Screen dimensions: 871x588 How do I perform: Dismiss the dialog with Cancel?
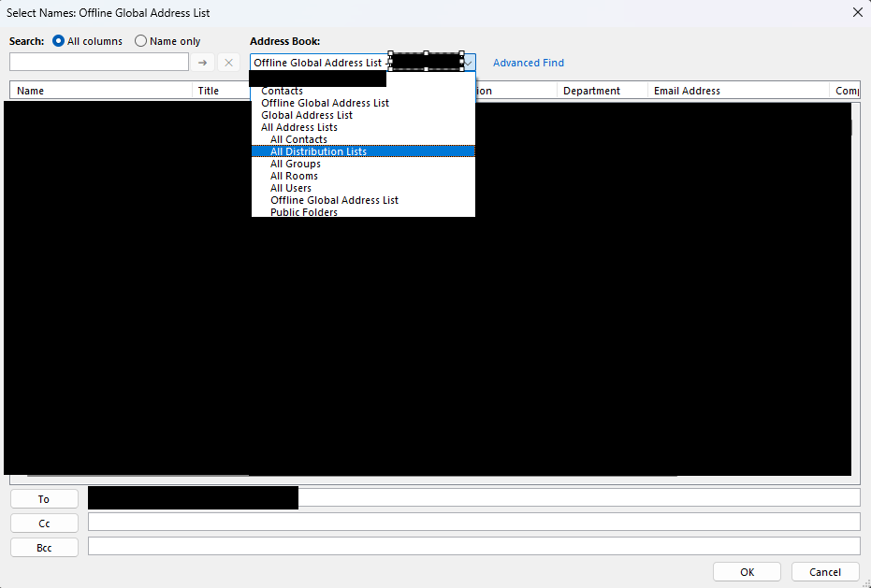coord(825,571)
